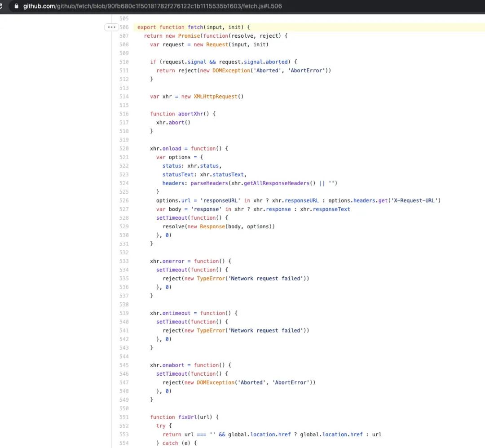The width and height of the screenshot is (485, 448).
Task: Click the 'fetch' function name on line 506
Action: click(195, 27)
